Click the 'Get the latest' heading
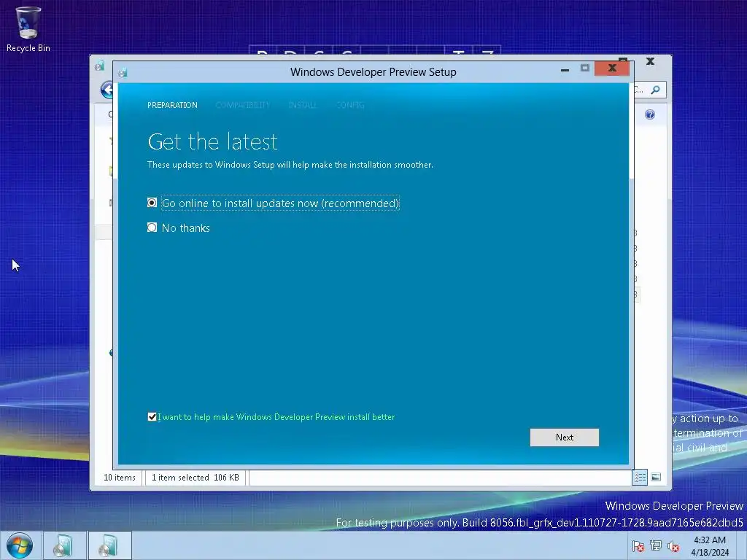The image size is (747, 560). coord(212,141)
